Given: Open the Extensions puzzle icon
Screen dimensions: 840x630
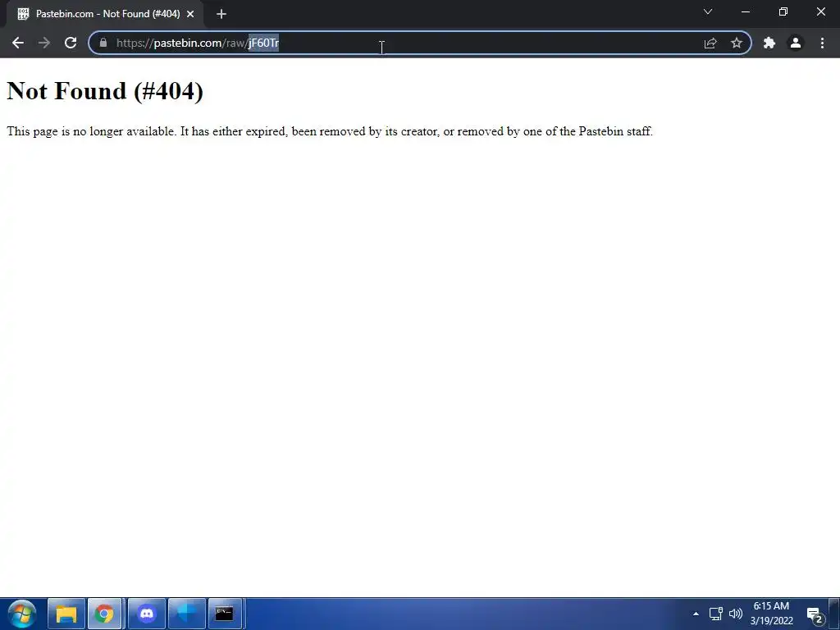Looking at the screenshot, I should click(x=769, y=43).
